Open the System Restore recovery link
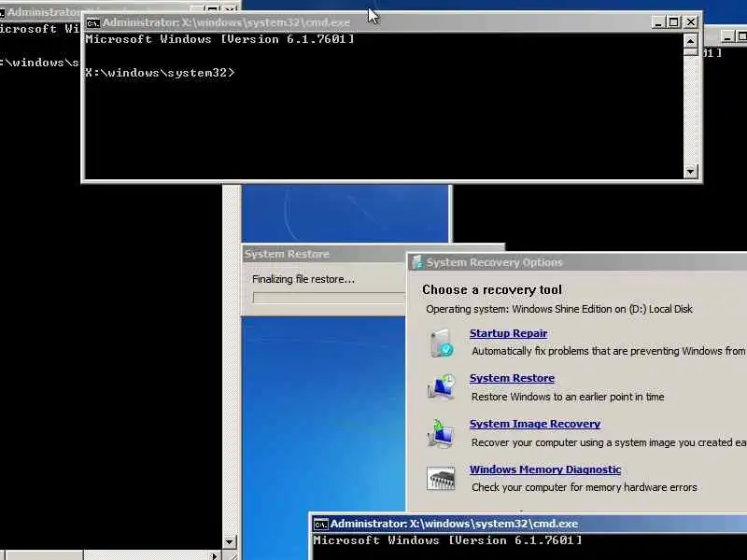This screenshot has width=747, height=560. point(512,378)
